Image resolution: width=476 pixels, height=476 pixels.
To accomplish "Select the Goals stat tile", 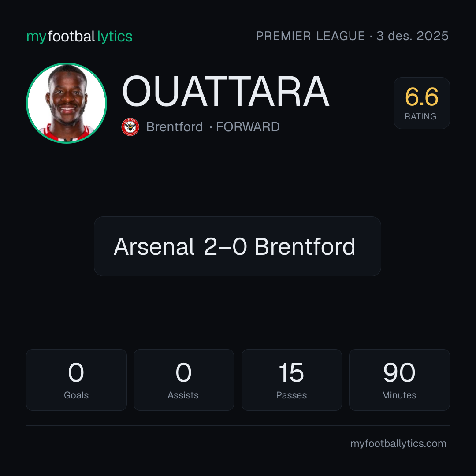I will pos(76,380).
